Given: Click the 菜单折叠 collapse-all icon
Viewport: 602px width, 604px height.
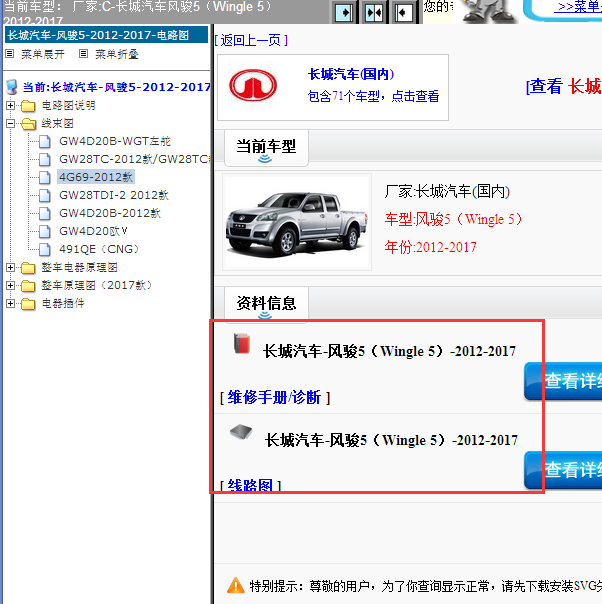Looking at the screenshot, I should (83, 54).
